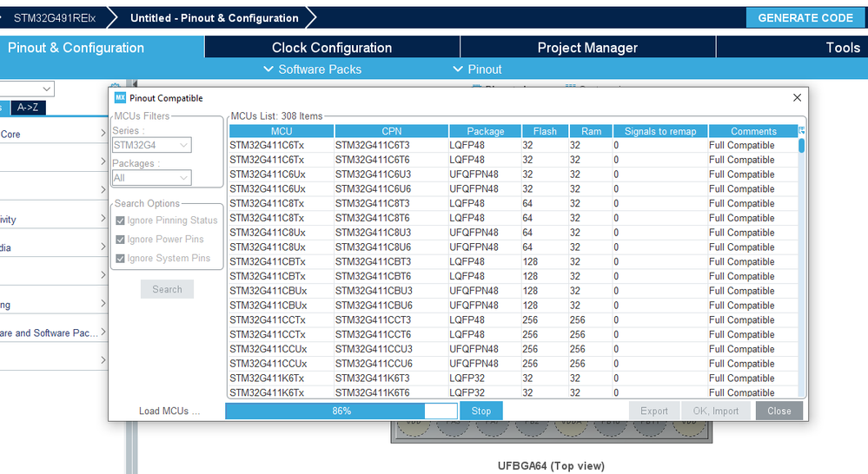Select row with CPN STM32G411C8T6

coord(514,218)
